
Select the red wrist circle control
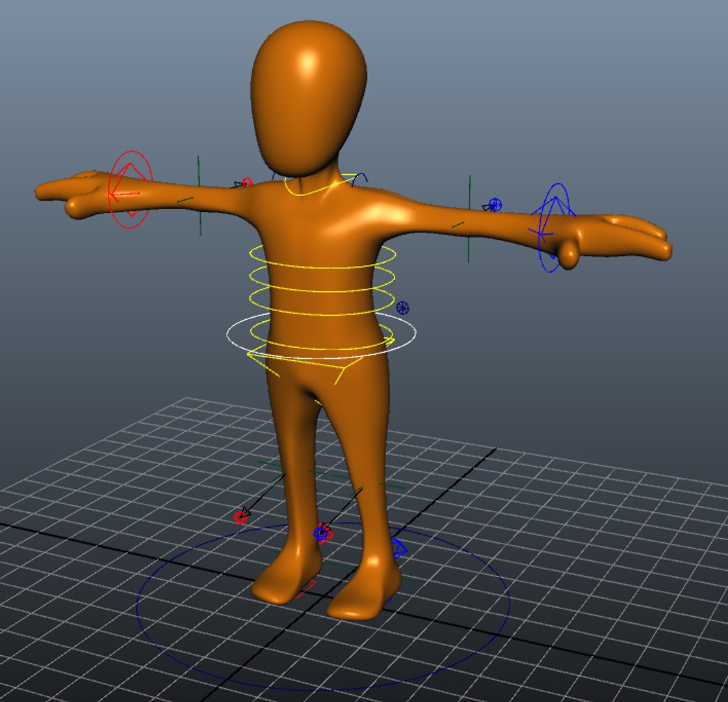(131, 189)
